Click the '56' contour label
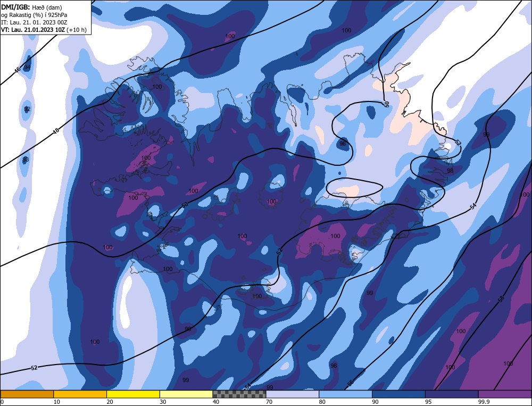The height and width of the screenshot is (406, 532). [350, 383]
